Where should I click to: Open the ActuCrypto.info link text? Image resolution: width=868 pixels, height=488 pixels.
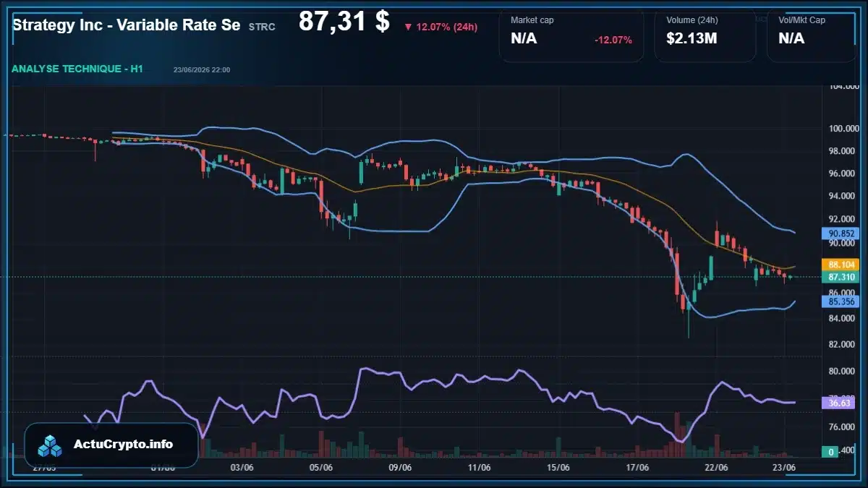pos(123,445)
